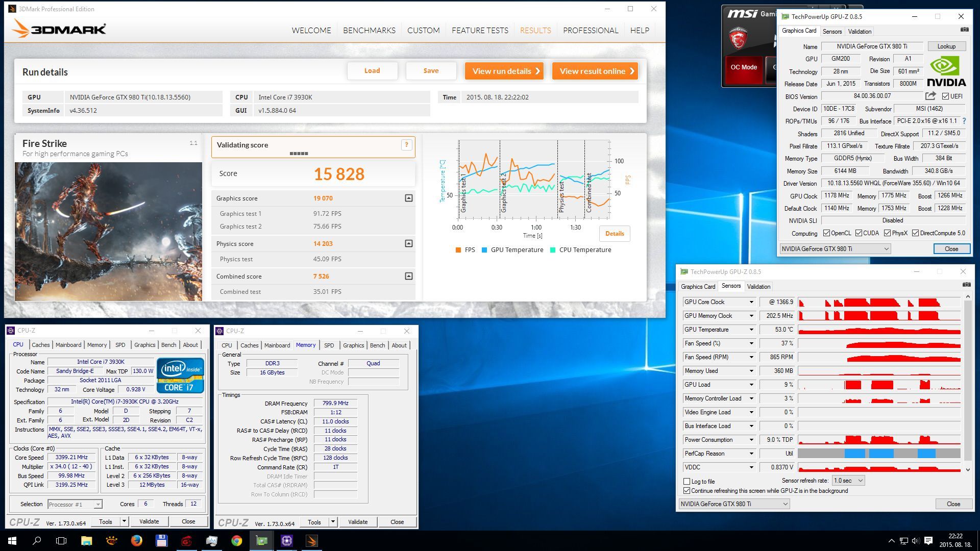Click View result online button

pos(595,71)
